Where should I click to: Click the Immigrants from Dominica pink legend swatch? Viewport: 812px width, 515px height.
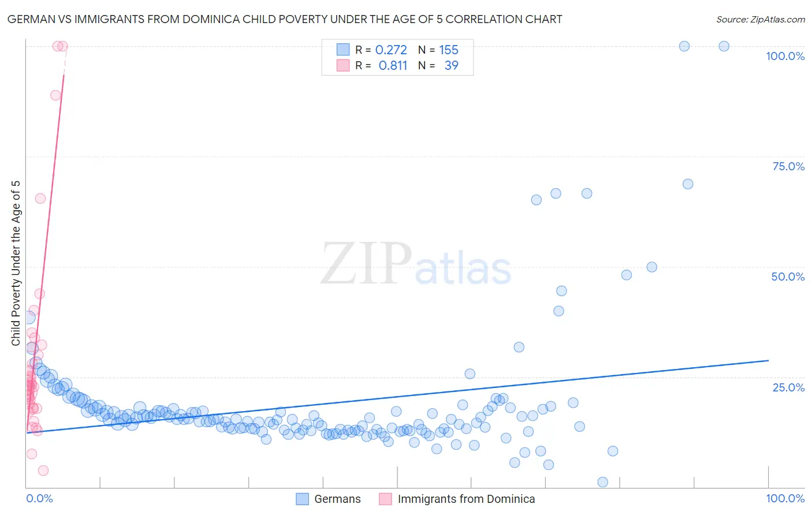[x=386, y=499]
